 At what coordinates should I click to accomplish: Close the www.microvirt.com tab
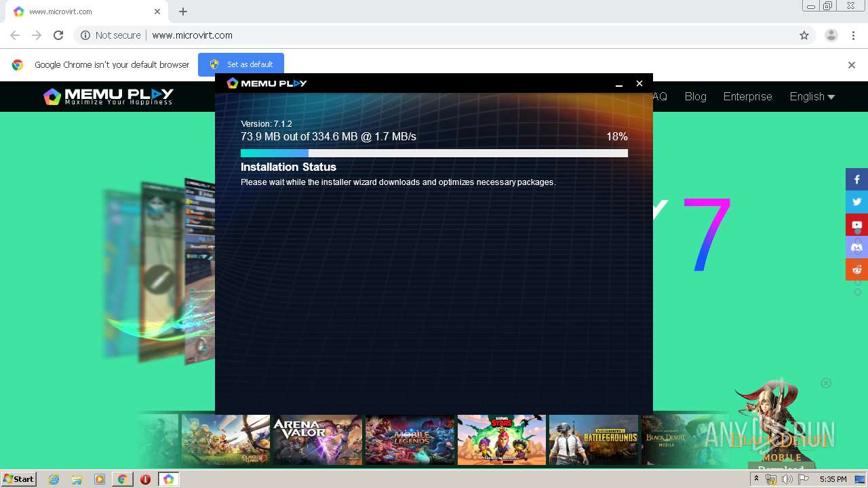(x=157, y=12)
